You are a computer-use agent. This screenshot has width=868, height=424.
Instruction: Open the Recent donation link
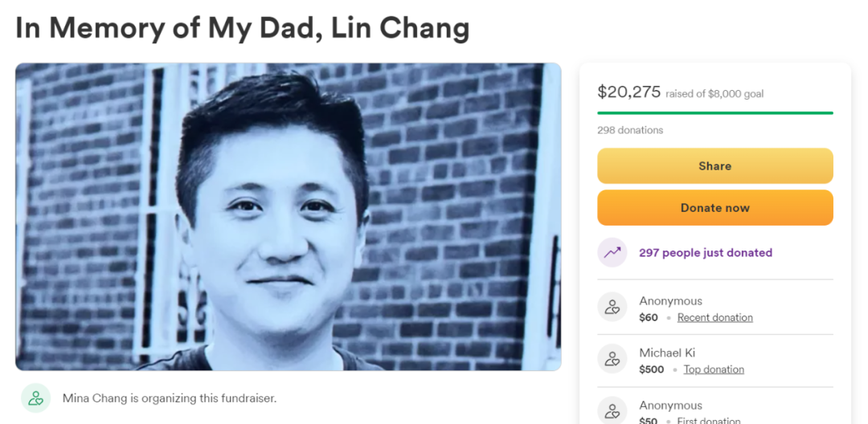coord(715,318)
